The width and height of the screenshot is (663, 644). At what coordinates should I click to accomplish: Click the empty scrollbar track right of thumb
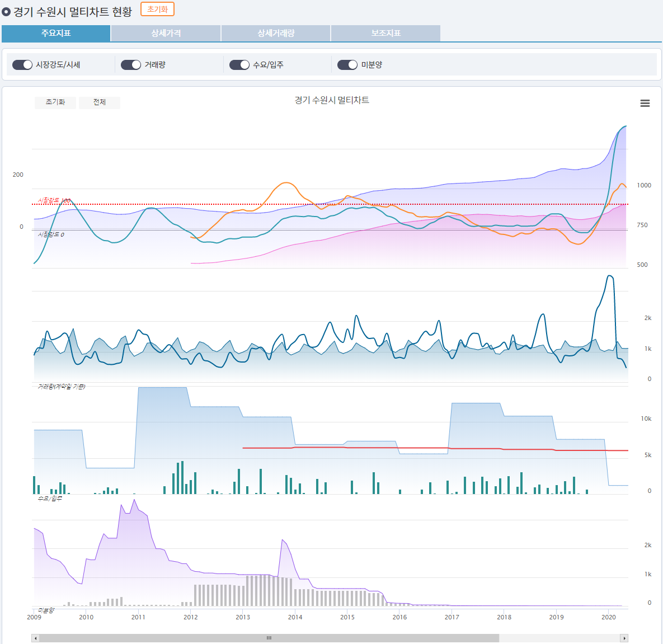click(x=559, y=638)
